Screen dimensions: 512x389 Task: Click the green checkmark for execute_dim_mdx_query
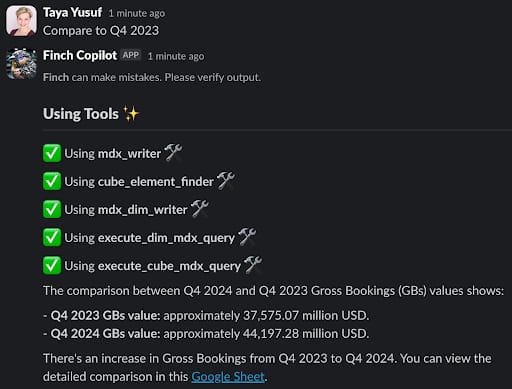tap(52, 237)
